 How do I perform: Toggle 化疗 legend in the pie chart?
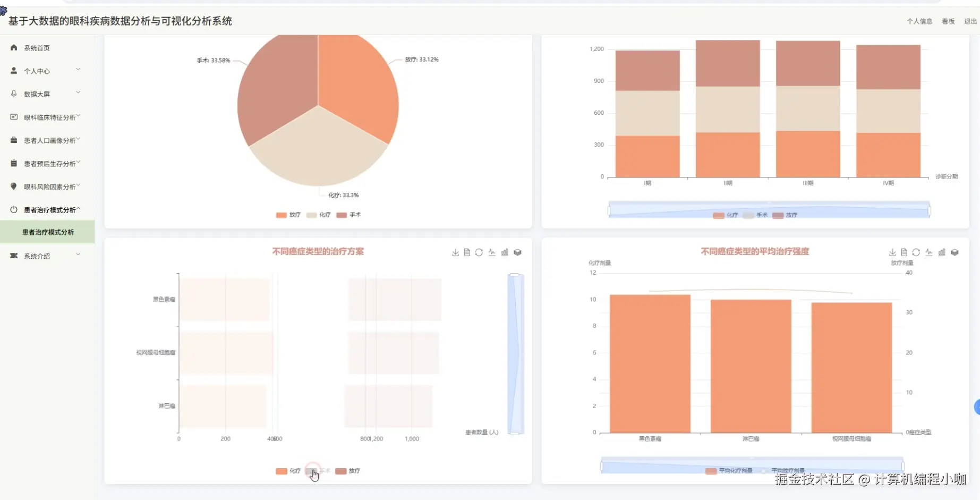coord(319,215)
